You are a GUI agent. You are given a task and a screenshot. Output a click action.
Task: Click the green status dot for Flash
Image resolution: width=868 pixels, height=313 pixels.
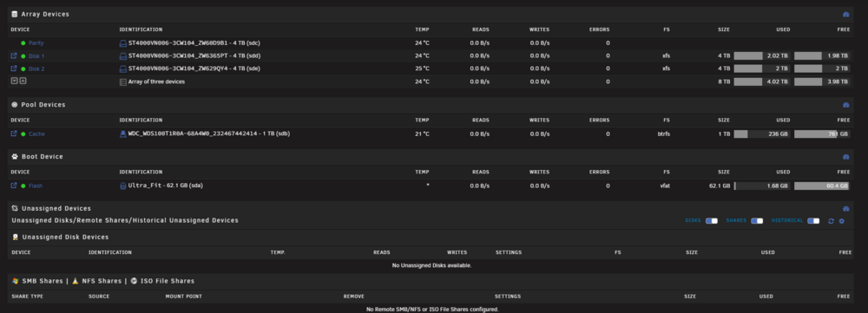pyautogui.click(x=23, y=186)
